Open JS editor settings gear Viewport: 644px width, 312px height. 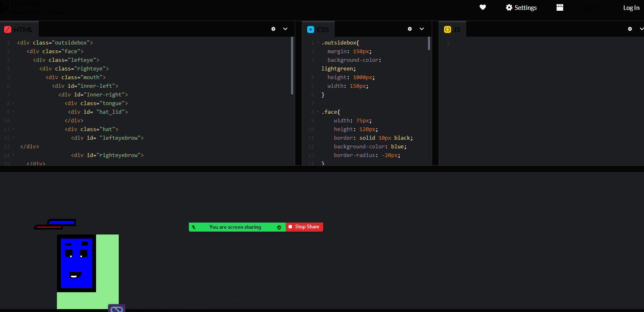tap(630, 29)
